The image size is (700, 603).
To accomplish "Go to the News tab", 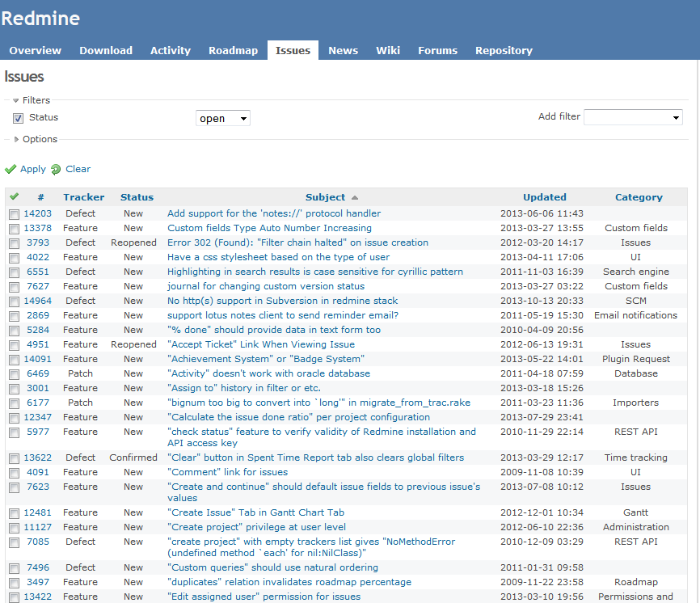I will coord(344,50).
